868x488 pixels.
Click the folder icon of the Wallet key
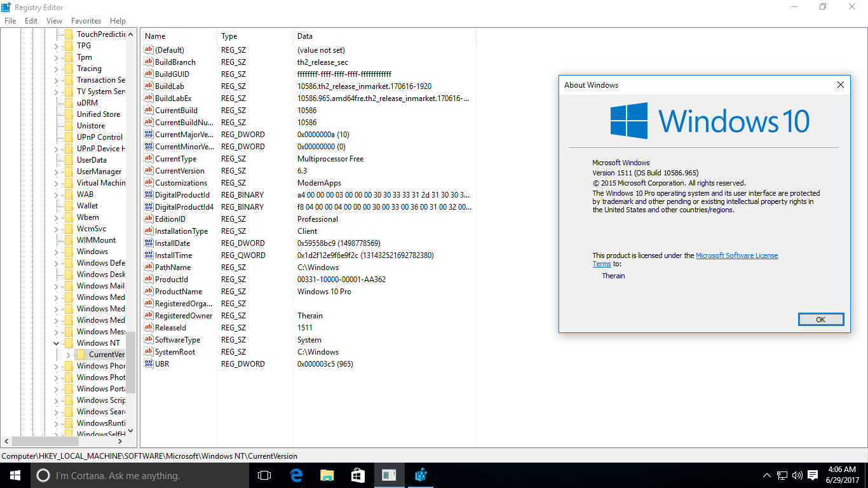click(x=69, y=206)
